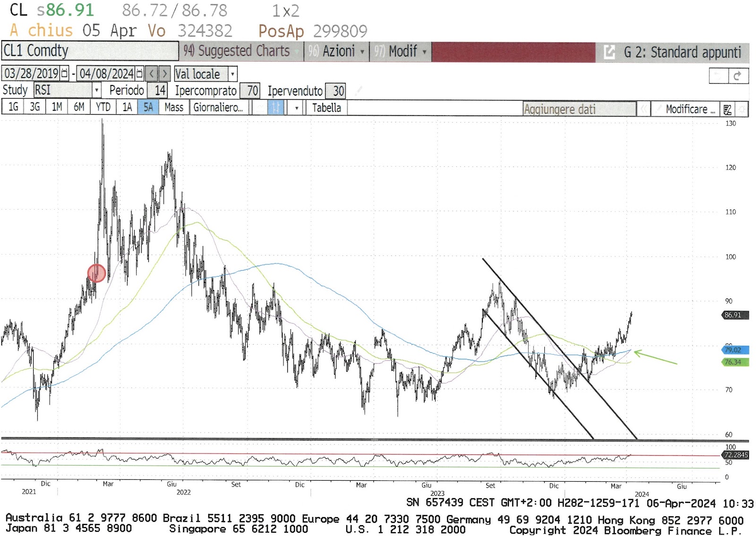Click the pop-out export icon beside G 2

(610, 52)
